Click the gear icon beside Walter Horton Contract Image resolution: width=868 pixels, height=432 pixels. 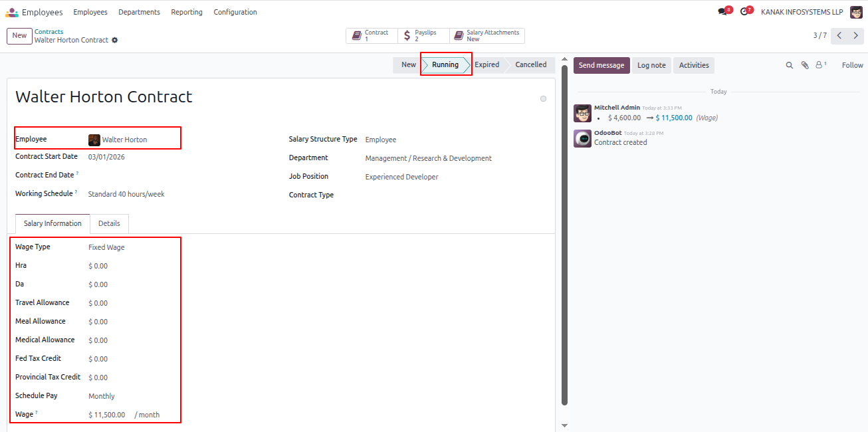pos(115,40)
